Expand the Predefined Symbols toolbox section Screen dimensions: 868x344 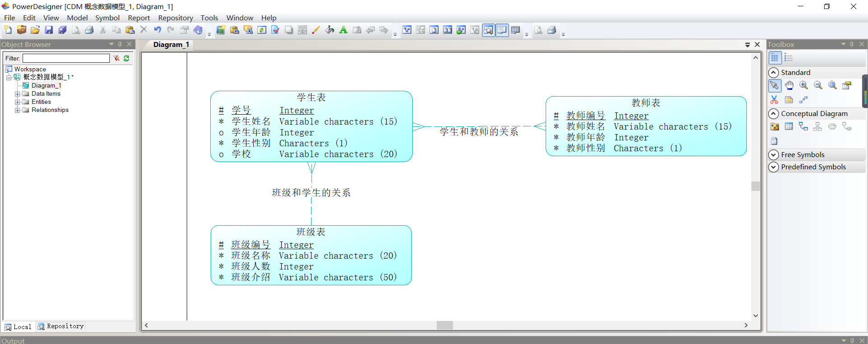pyautogui.click(x=774, y=167)
